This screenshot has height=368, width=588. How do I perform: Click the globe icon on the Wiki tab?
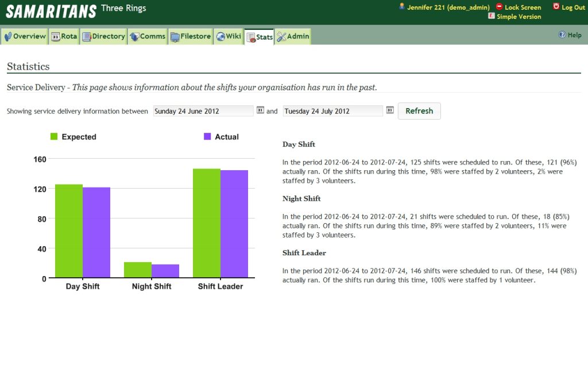coord(221,36)
